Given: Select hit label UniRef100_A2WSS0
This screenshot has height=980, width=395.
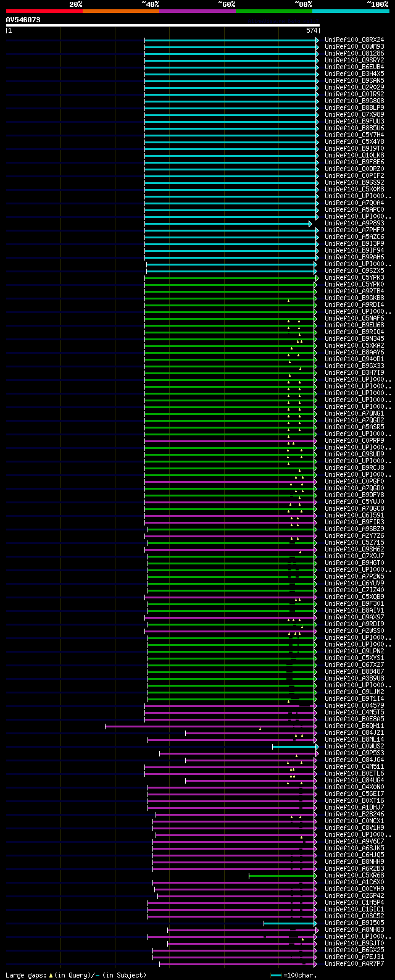Looking at the screenshot, I should 355,630.
